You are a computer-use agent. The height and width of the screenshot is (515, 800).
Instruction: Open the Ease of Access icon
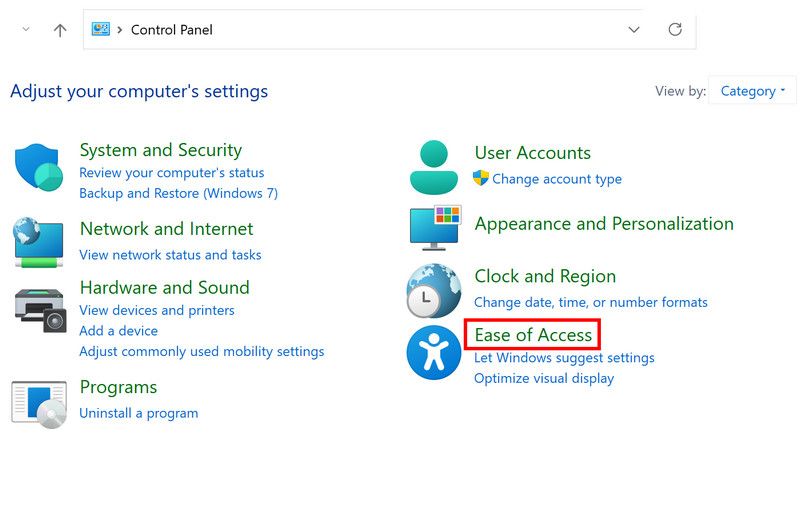pyautogui.click(x=434, y=352)
